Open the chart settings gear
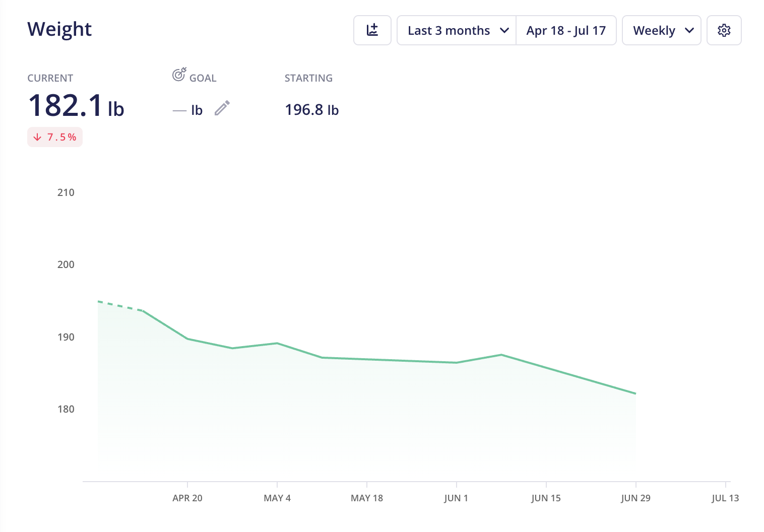This screenshot has height=532, width=764. pyautogui.click(x=724, y=30)
